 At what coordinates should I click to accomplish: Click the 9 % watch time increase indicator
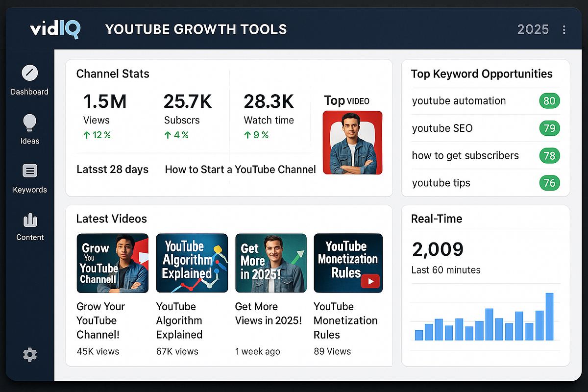(256, 135)
